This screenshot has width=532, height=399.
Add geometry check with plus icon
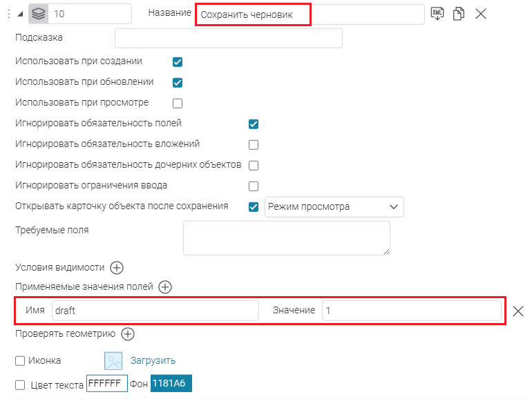128,334
